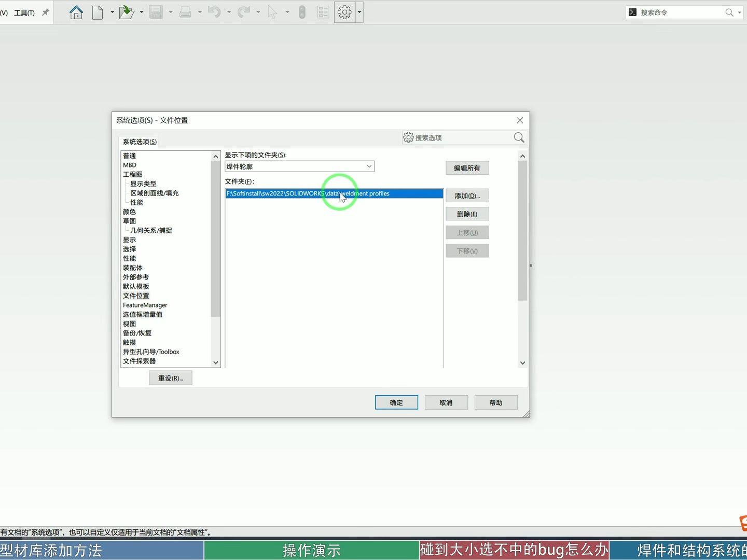Click the 上移(U) button

click(467, 233)
